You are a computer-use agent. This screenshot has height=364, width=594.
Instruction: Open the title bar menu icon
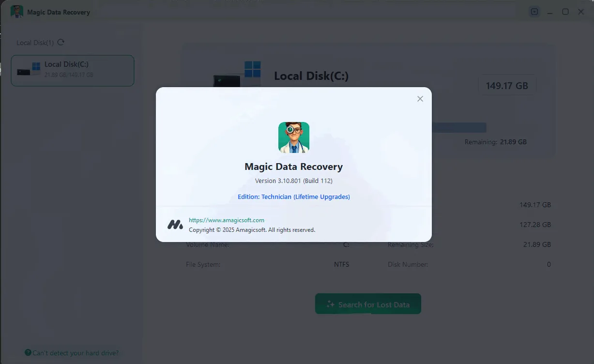point(534,12)
